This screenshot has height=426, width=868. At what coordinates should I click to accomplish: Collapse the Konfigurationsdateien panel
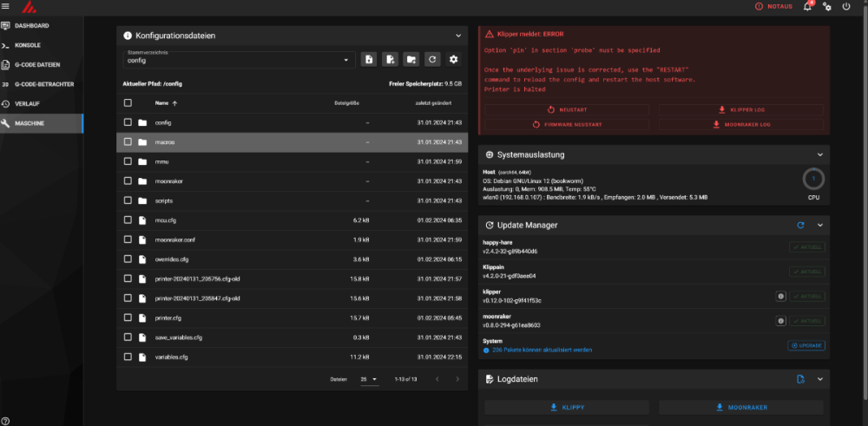(458, 36)
